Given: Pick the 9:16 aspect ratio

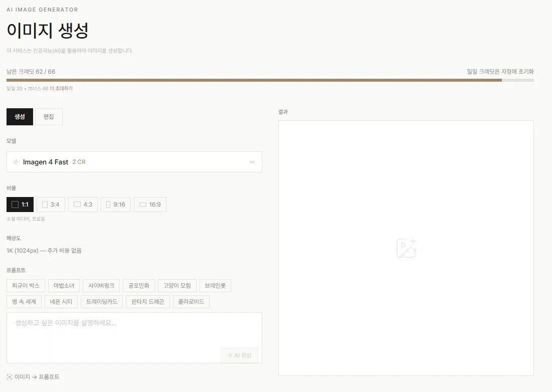Looking at the screenshot, I should 116,205.
